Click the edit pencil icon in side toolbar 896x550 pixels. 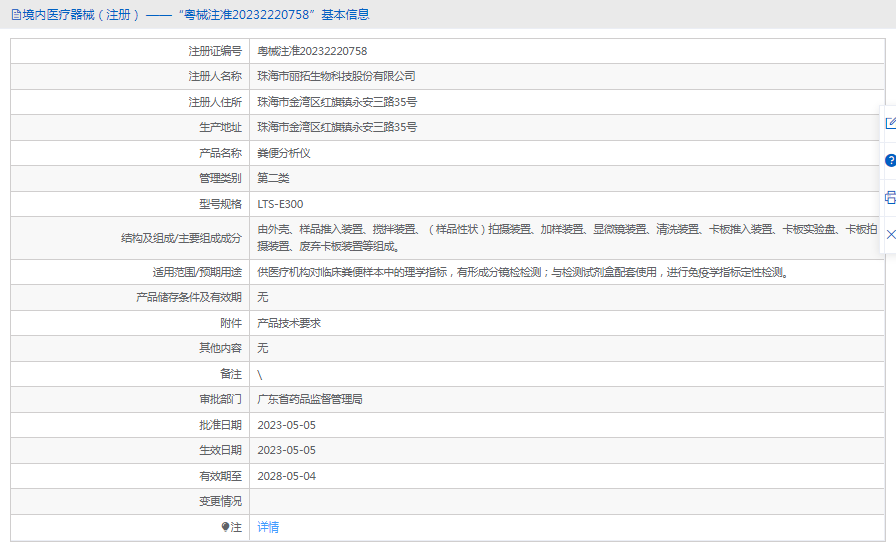pyautogui.click(x=890, y=123)
